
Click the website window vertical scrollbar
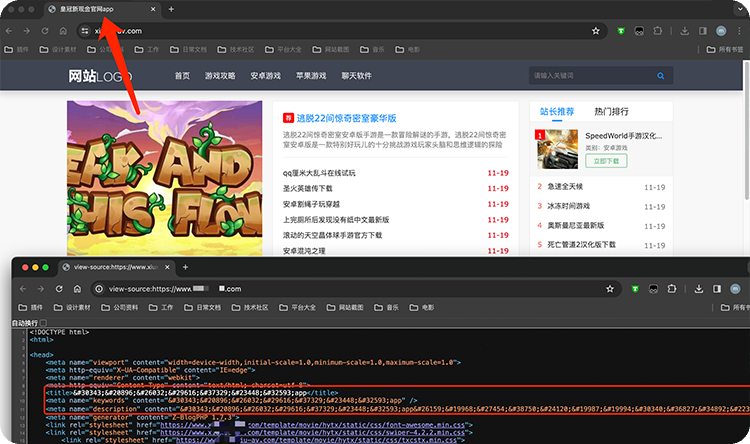747,130
